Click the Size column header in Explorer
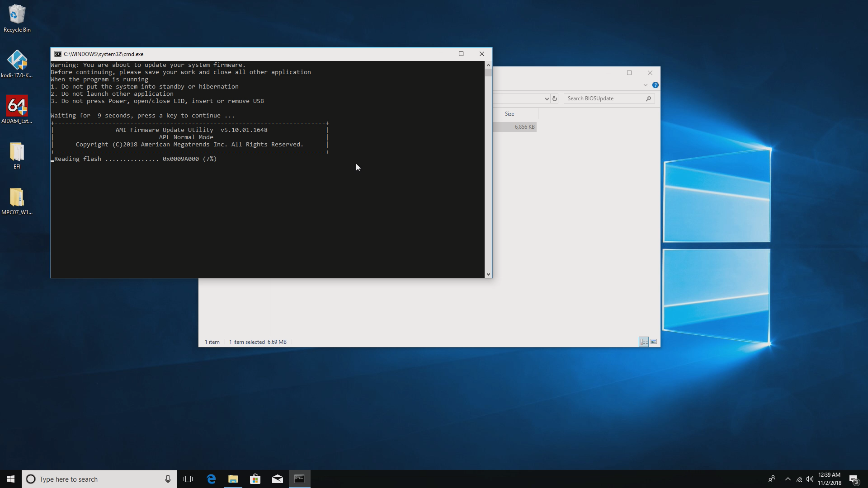Screen dimensions: 868x488 click(520, 114)
